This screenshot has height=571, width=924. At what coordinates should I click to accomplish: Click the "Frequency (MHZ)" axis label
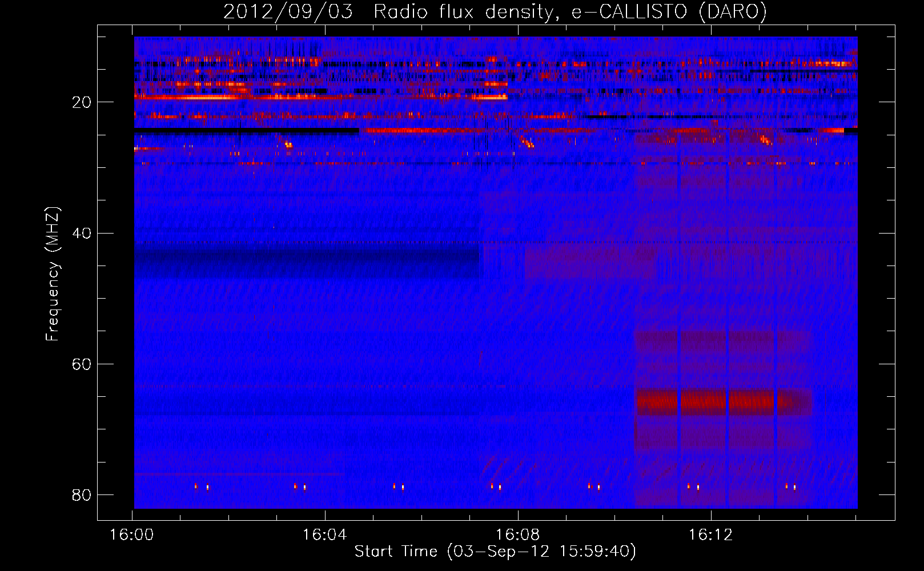[x=53, y=274]
